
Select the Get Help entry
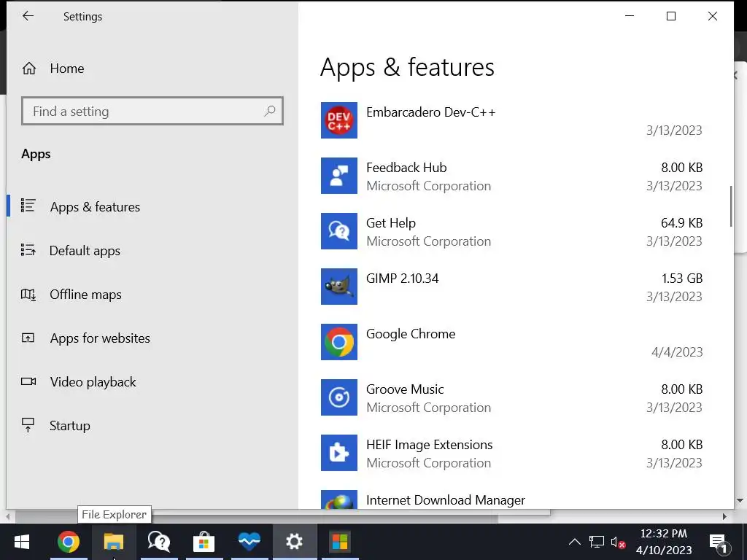click(x=511, y=231)
